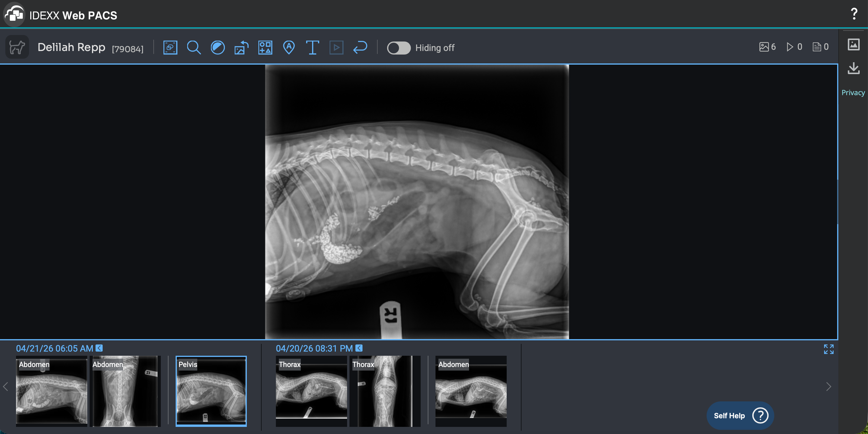The image size is (868, 434).
Task: Select the zoom magnifier tool
Action: (194, 47)
